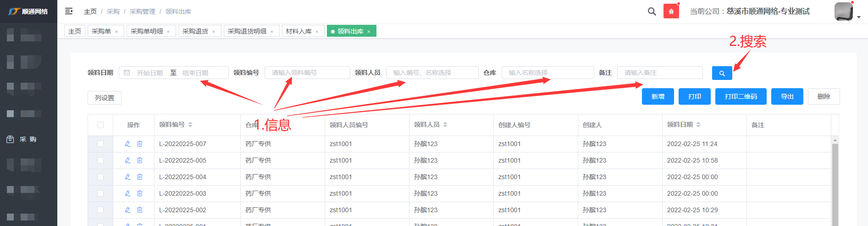
Task: Click the red bug report icon
Action: (671, 11)
